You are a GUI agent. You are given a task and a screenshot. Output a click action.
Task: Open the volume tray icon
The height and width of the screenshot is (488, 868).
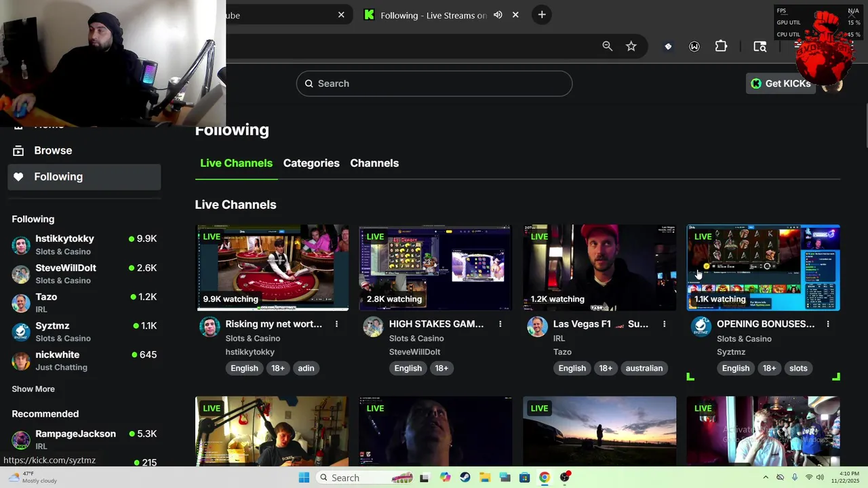821,478
